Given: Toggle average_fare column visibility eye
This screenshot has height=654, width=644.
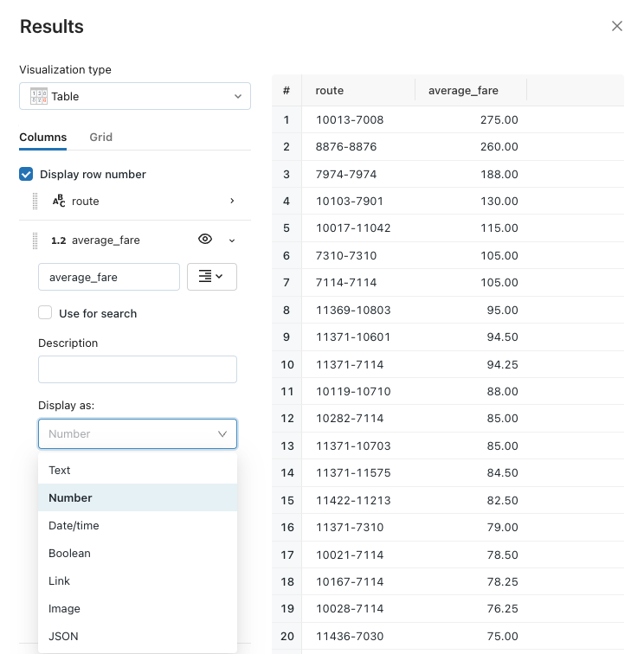Looking at the screenshot, I should coord(205,240).
